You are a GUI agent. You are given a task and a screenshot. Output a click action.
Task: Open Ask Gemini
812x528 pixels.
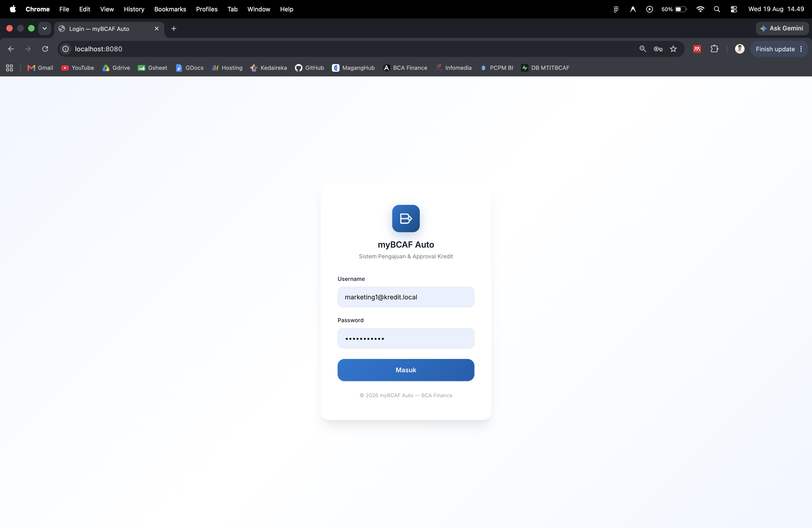click(x=782, y=28)
